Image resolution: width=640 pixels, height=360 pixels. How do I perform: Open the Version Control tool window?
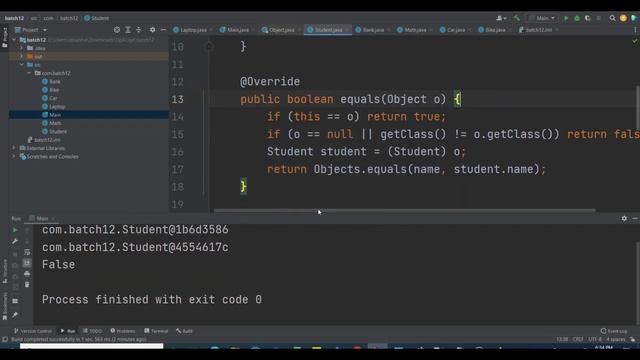coord(33,331)
